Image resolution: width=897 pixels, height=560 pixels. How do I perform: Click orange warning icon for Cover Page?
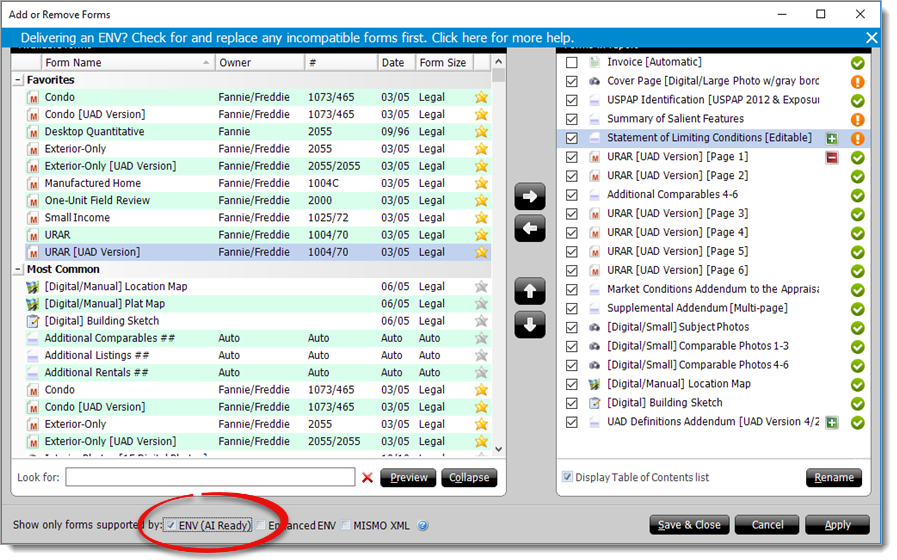click(x=857, y=82)
